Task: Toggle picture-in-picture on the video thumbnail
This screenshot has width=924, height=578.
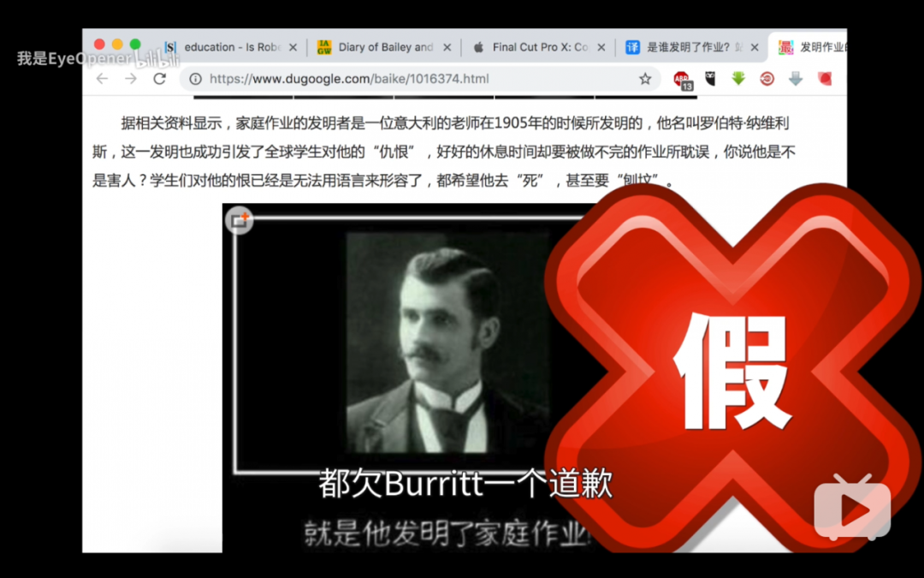Action: (x=238, y=219)
